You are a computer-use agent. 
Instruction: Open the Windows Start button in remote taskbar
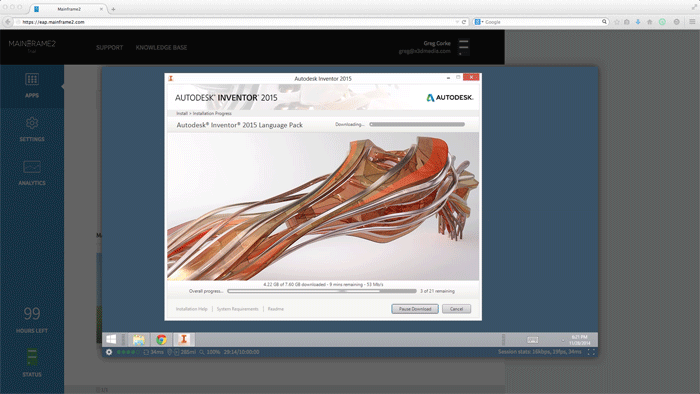click(x=111, y=339)
